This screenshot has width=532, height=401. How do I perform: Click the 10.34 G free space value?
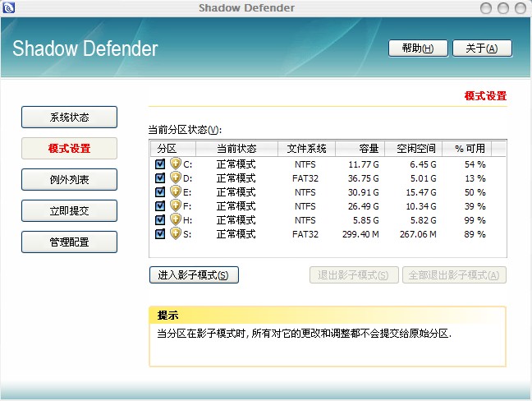pos(421,206)
